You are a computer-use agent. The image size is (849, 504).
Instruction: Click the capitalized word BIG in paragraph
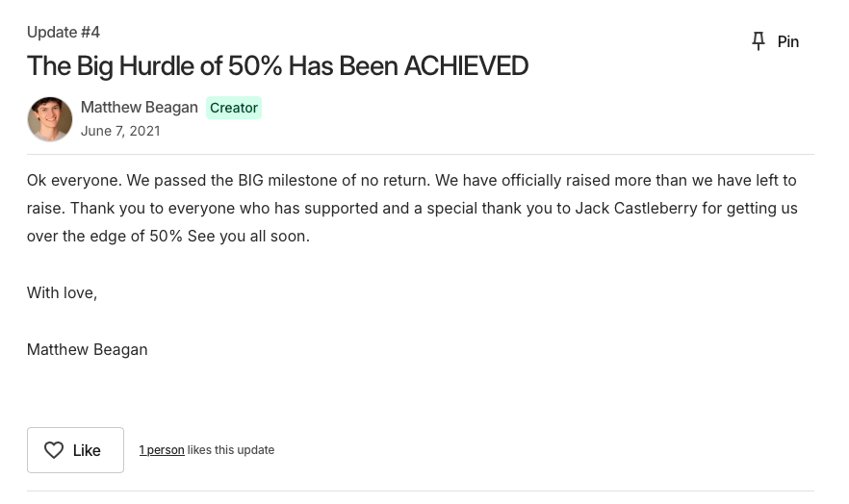click(x=250, y=180)
